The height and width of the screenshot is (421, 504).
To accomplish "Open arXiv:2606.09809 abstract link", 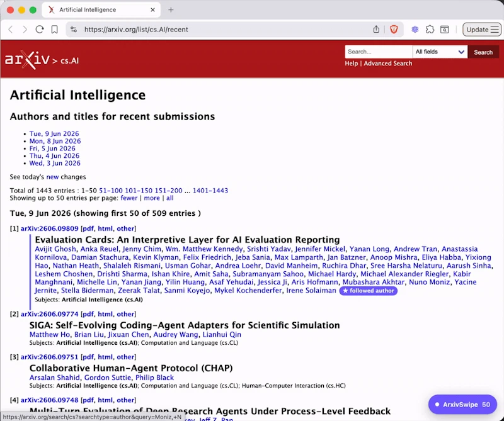I will [x=50, y=228].
